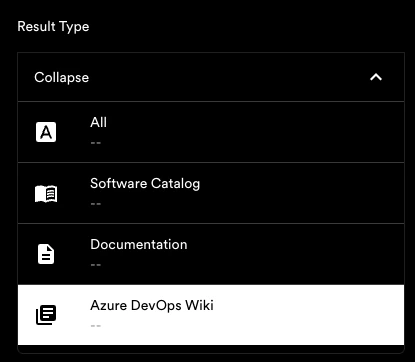Click the Collapse label
The width and height of the screenshot is (415, 362).
click(x=62, y=77)
